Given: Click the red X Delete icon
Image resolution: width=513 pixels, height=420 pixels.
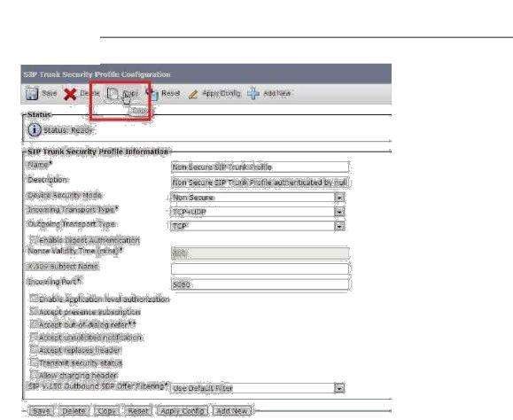Looking at the screenshot, I should (x=70, y=94).
